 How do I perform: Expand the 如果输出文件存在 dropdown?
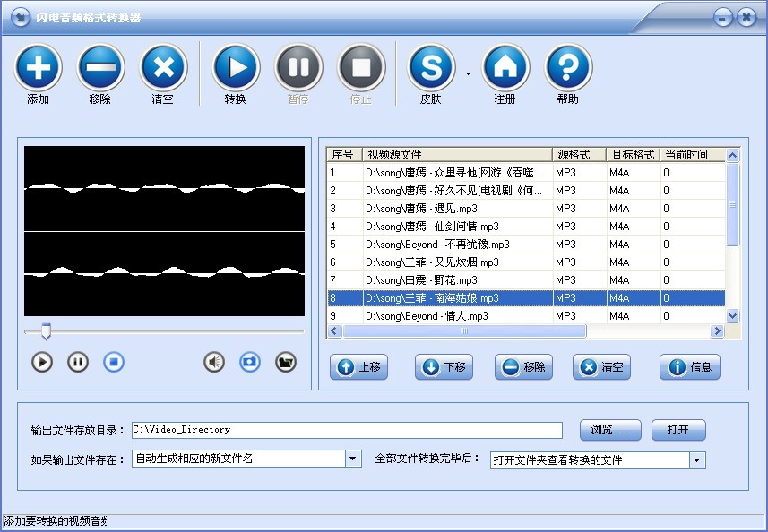click(x=352, y=459)
